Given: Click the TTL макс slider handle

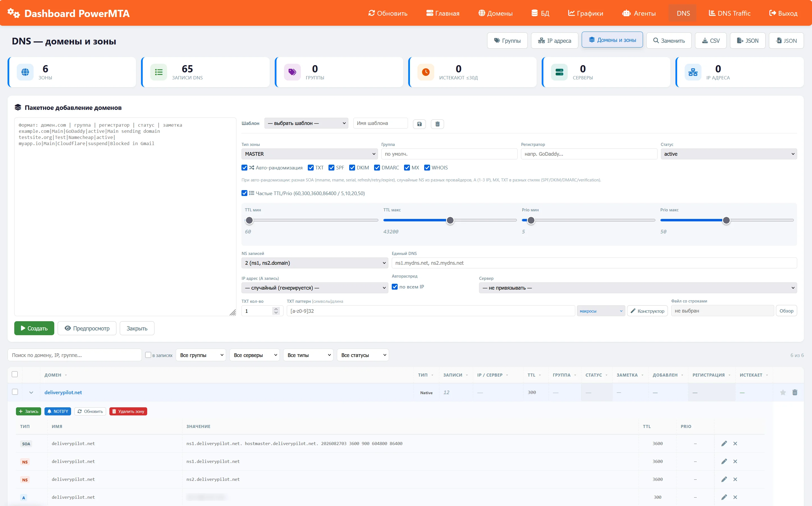Looking at the screenshot, I should 450,220.
